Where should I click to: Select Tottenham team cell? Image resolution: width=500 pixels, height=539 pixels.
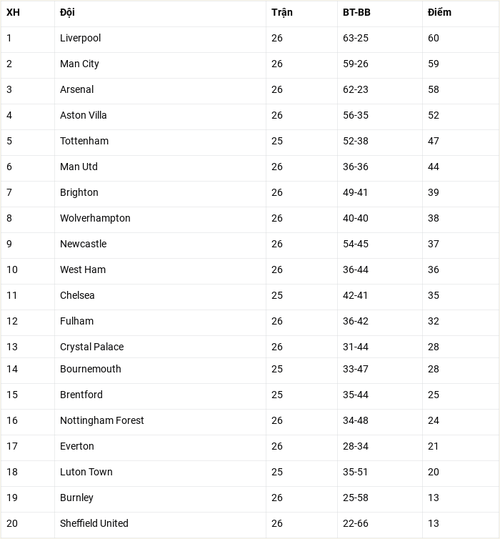pos(84,141)
